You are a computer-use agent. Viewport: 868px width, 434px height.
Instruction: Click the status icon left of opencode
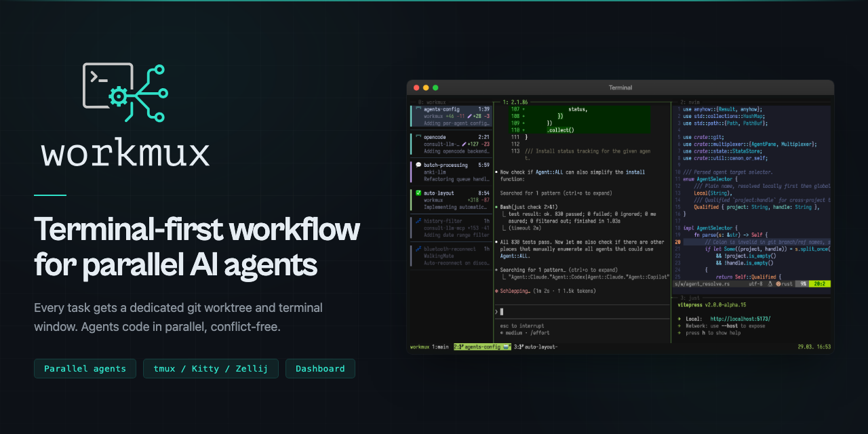(418, 136)
